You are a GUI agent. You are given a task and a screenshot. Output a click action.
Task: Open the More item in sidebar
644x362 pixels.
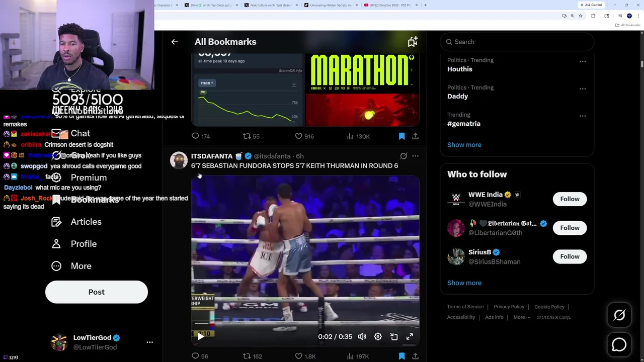[x=71, y=266]
